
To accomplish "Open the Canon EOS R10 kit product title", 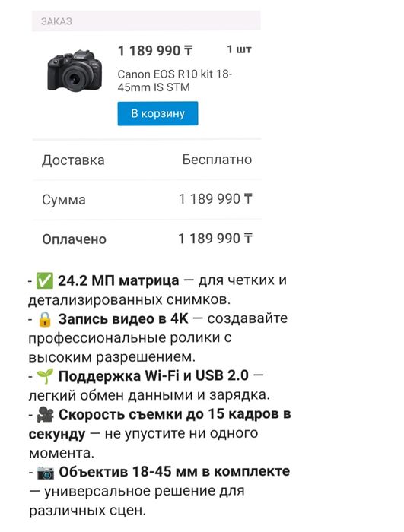I will pyautogui.click(x=175, y=81).
